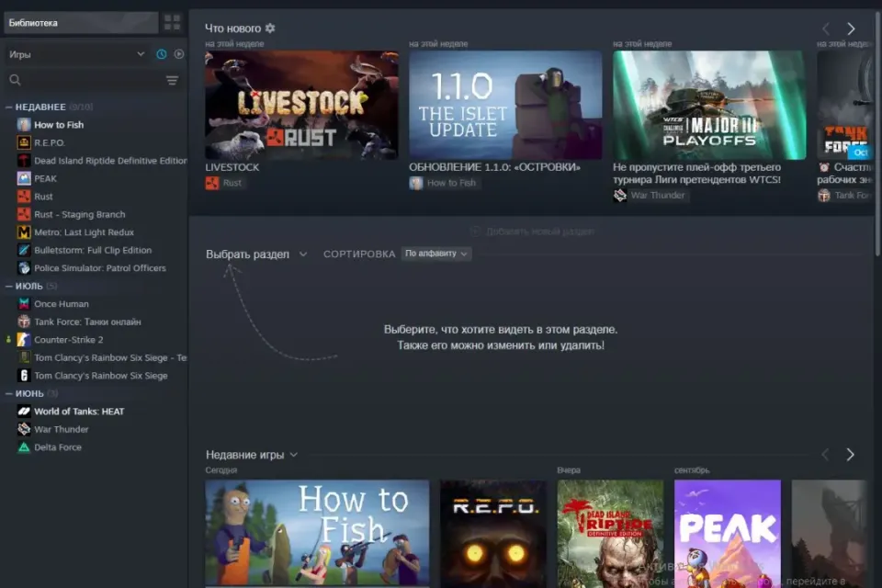Open the Игры category dropdown
This screenshot has width=882, height=588.
pos(77,54)
